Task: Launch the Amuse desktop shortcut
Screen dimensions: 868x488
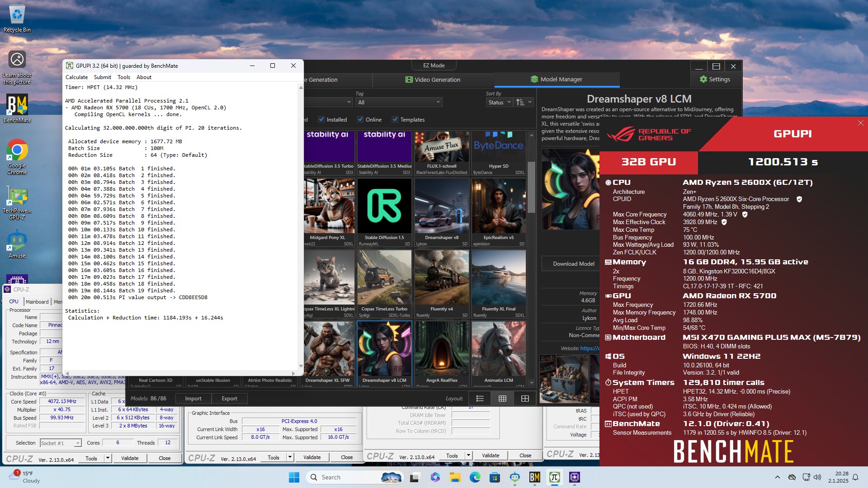Action: [17, 244]
